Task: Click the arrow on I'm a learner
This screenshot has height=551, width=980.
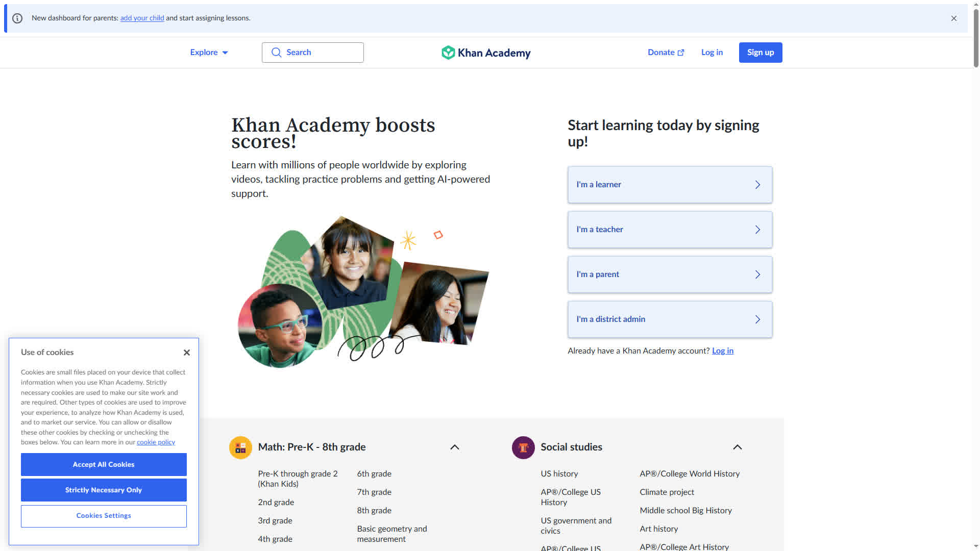Action: click(x=757, y=185)
